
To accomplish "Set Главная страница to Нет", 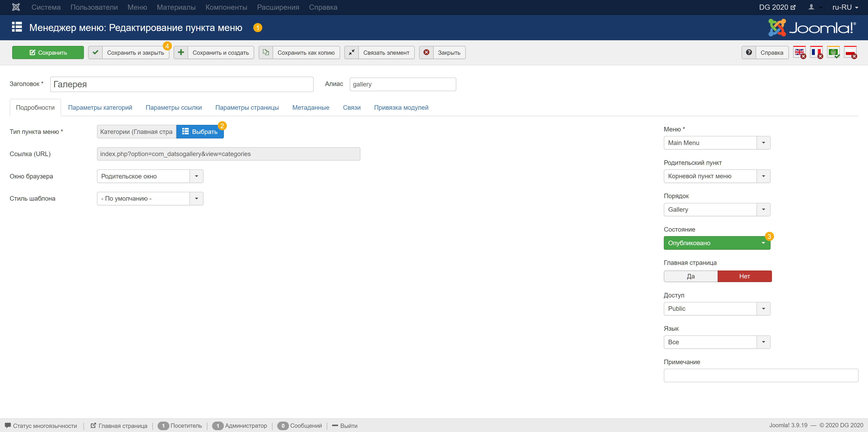I will [x=745, y=276].
